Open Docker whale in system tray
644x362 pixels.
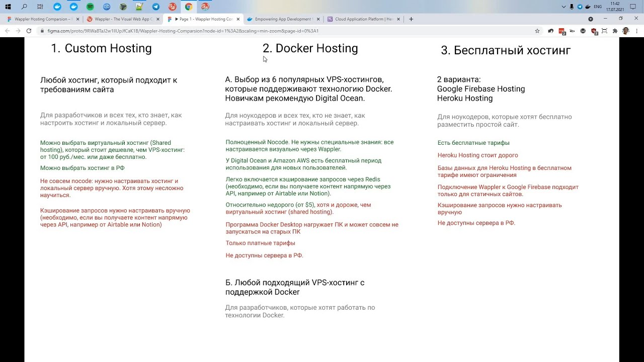point(588,7)
